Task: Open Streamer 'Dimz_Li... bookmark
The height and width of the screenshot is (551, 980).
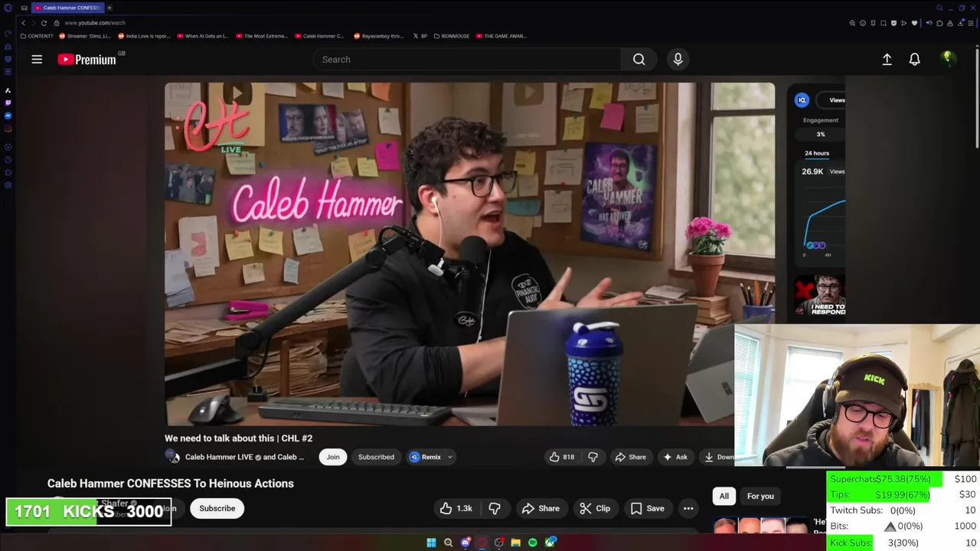Action: (85, 36)
